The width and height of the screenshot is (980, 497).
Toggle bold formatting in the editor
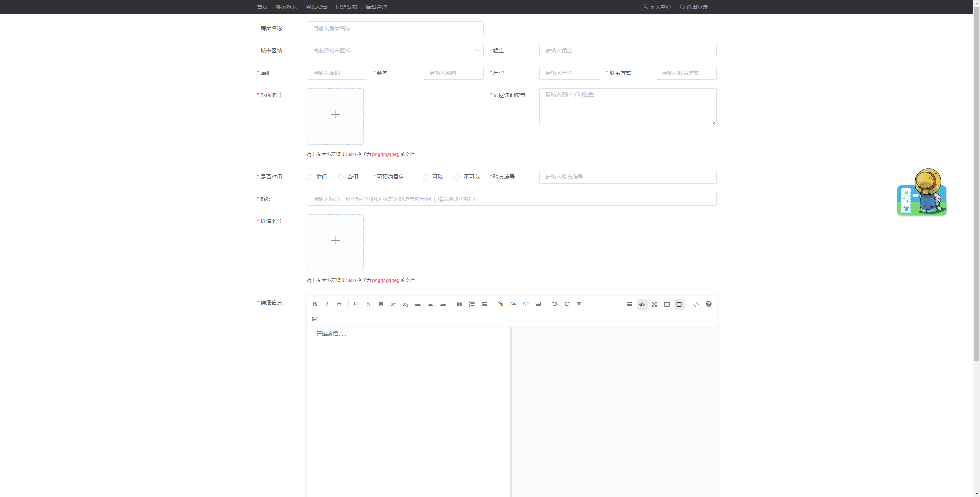click(314, 304)
